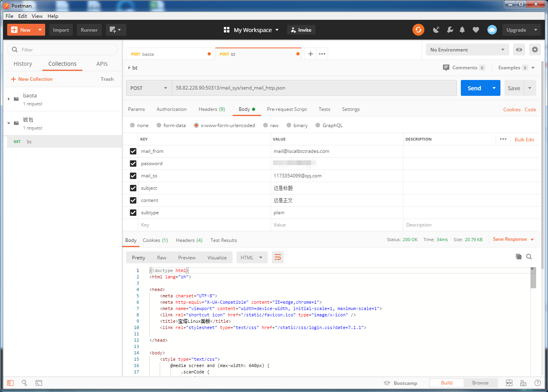Select the form-data body radio button
Image resolution: width=548 pixels, height=392 pixels.
point(159,126)
